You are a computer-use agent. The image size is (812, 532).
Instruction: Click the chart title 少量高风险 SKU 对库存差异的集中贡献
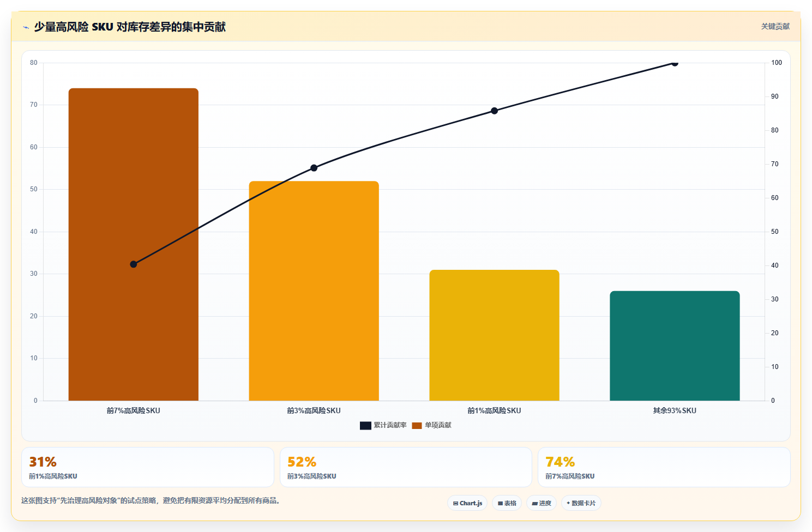(x=130, y=27)
